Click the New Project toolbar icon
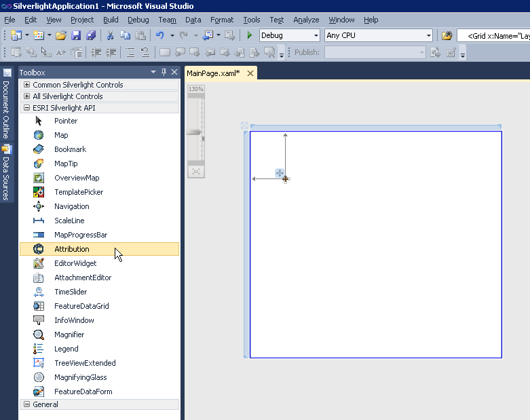 click(x=16, y=35)
